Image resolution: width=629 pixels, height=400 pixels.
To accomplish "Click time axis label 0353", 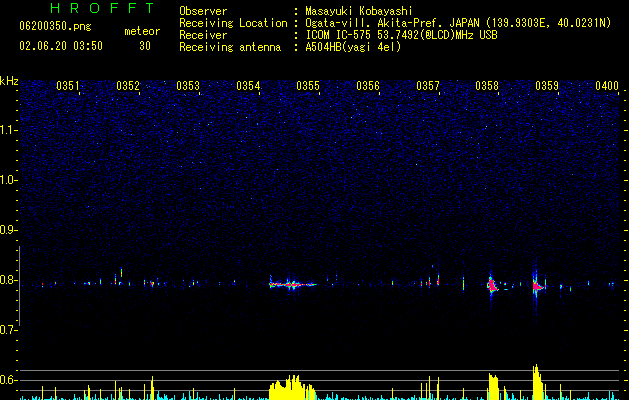I will click(x=188, y=86).
